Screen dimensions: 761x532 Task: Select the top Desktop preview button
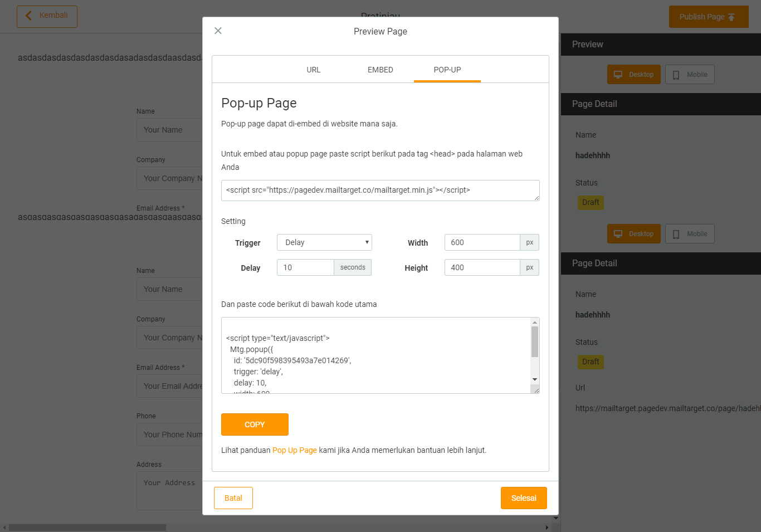(x=634, y=75)
